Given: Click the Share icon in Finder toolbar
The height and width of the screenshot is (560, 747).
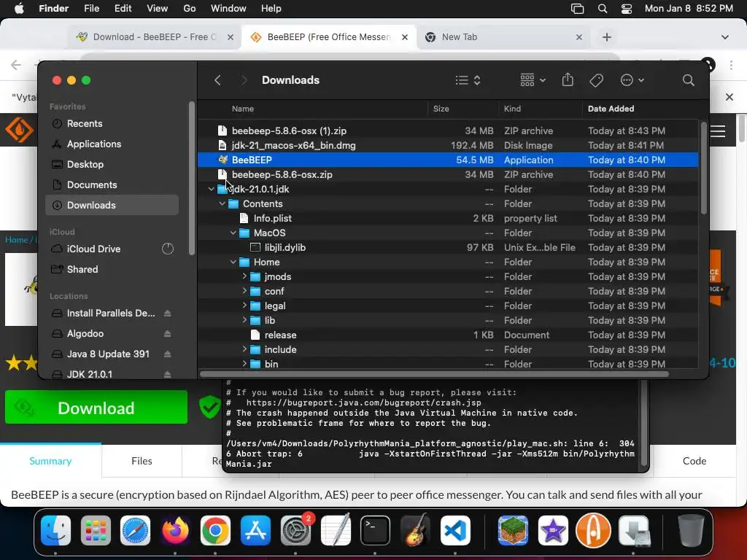Looking at the screenshot, I should (x=568, y=79).
